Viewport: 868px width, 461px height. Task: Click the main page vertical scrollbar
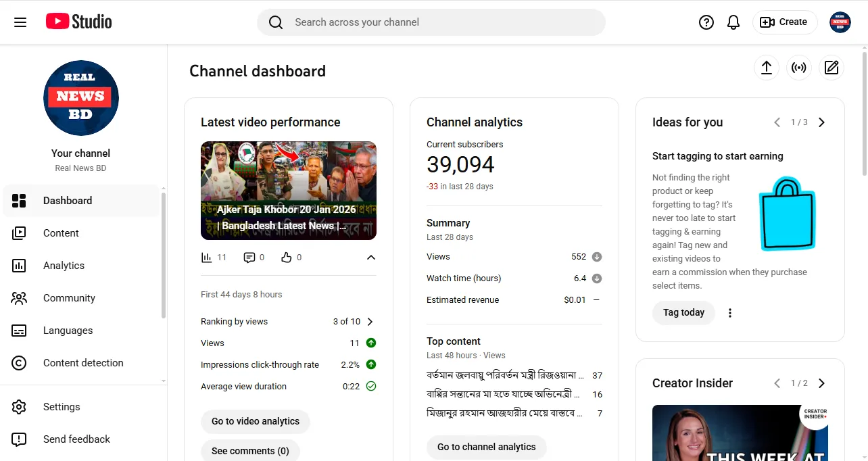865,113
